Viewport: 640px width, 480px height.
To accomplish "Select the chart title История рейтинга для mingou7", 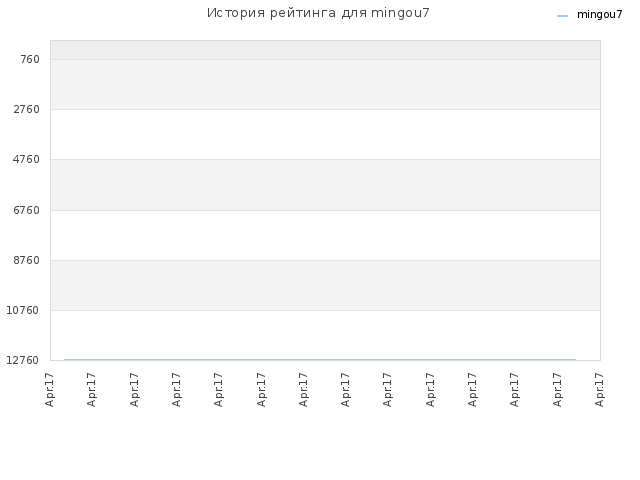I will pos(318,13).
